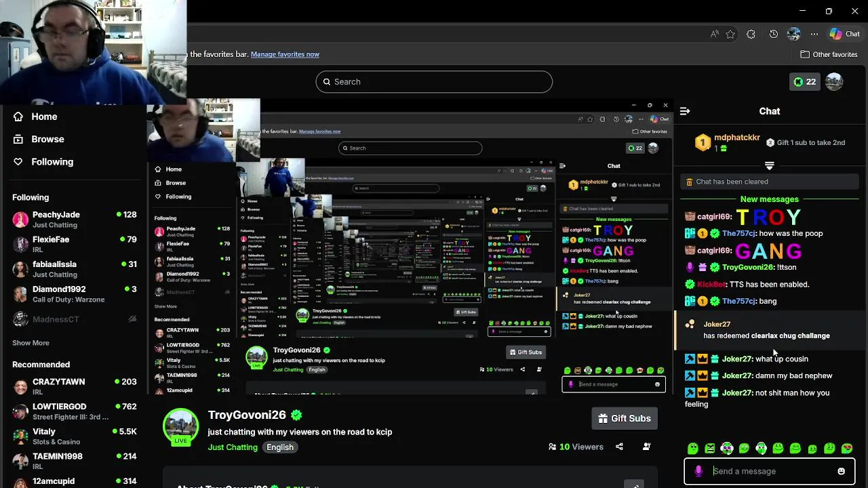Minimize the browser window
The height and width of the screenshot is (488, 868).
(x=803, y=11)
